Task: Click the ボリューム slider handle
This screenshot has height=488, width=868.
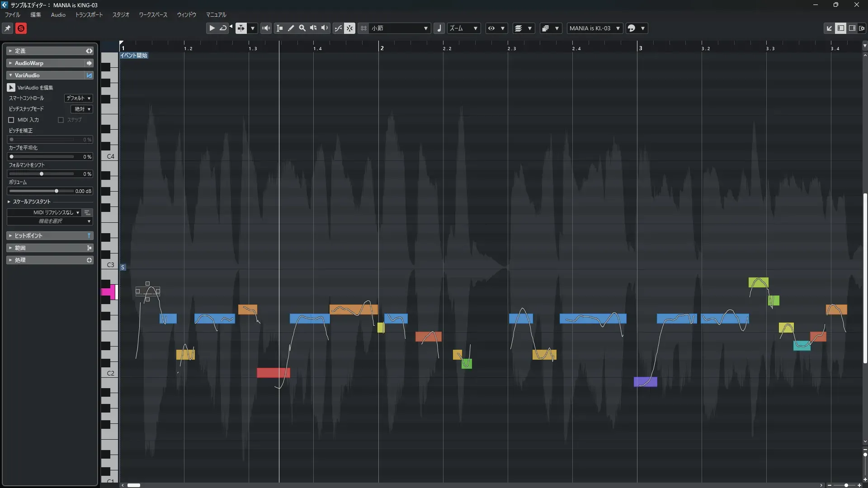Action: (x=56, y=191)
